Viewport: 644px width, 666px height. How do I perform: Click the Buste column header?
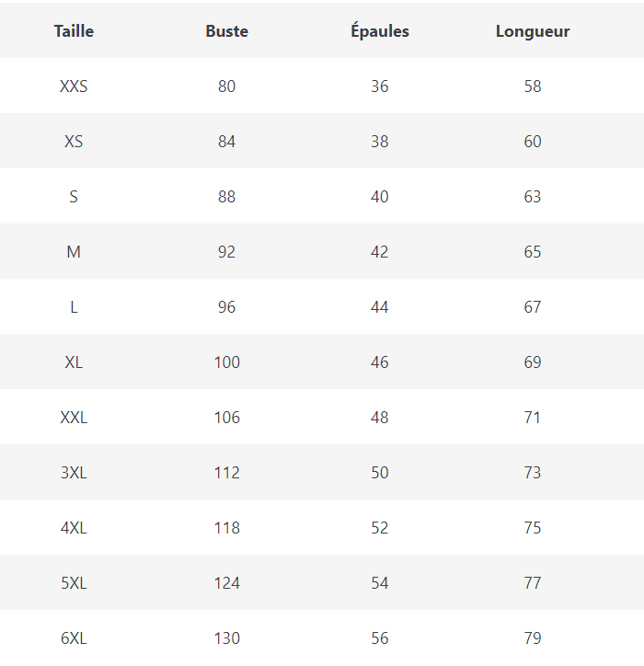click(227, 31)
